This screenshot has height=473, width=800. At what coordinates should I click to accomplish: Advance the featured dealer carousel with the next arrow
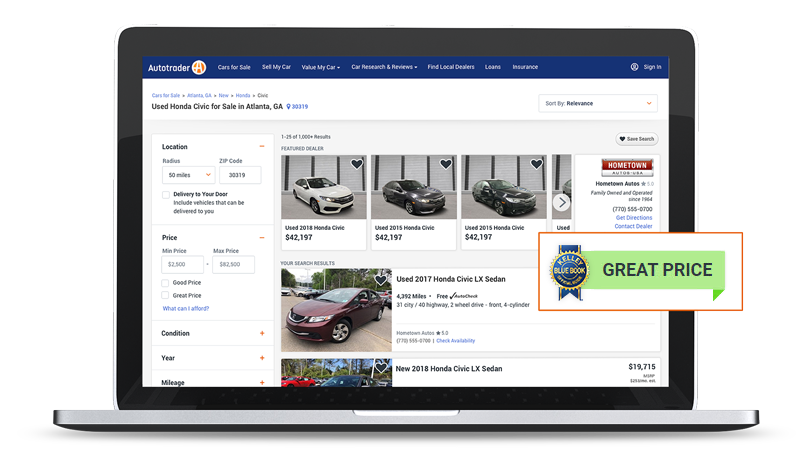point(562,203)
